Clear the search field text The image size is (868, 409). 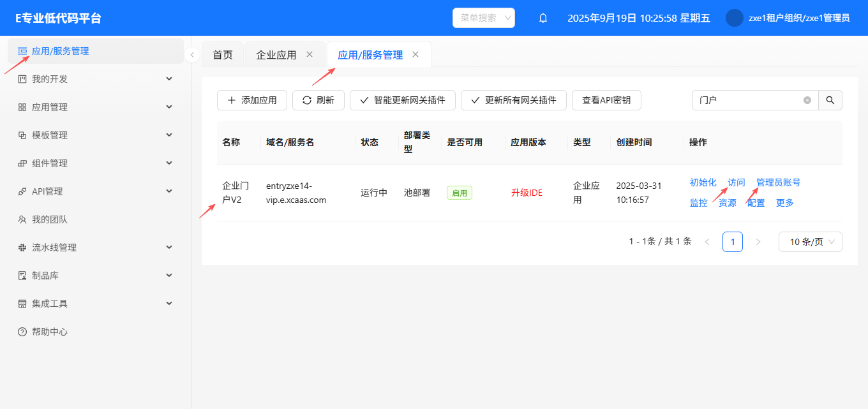pyautogui.click(x=807, y=100)
